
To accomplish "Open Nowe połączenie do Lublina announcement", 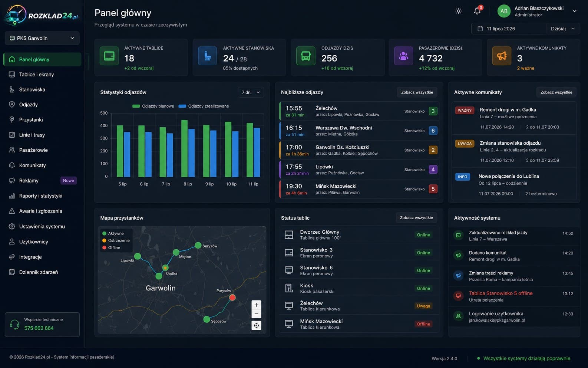I will [514, 184].
